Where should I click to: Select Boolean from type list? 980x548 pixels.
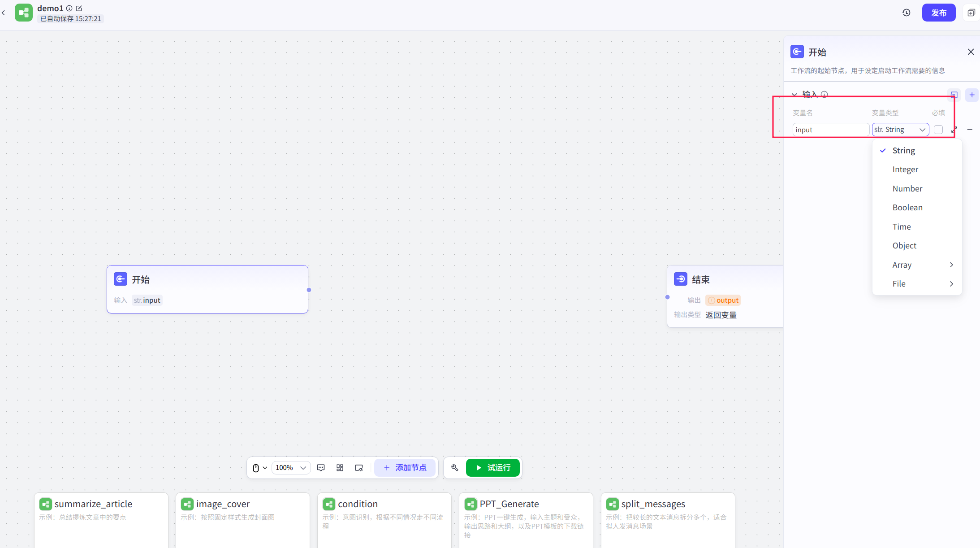[x=907, y=208]
